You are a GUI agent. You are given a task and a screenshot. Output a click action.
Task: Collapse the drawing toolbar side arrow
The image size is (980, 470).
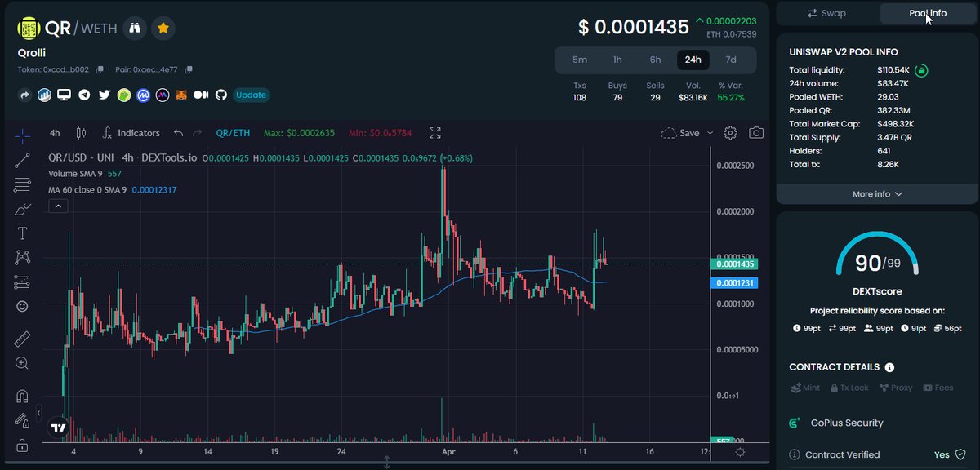[39, 414]
